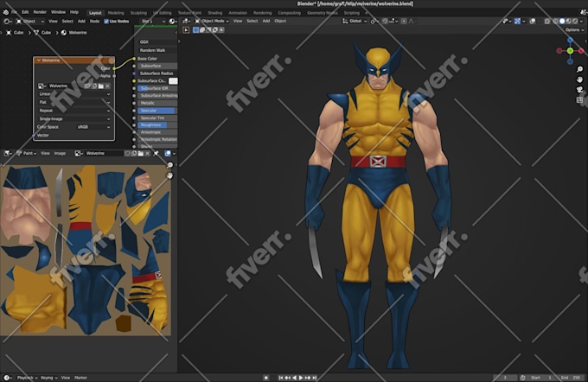The image size is (588, 382).
Task: Switch to material preview shading
Action: click(568, 22)
